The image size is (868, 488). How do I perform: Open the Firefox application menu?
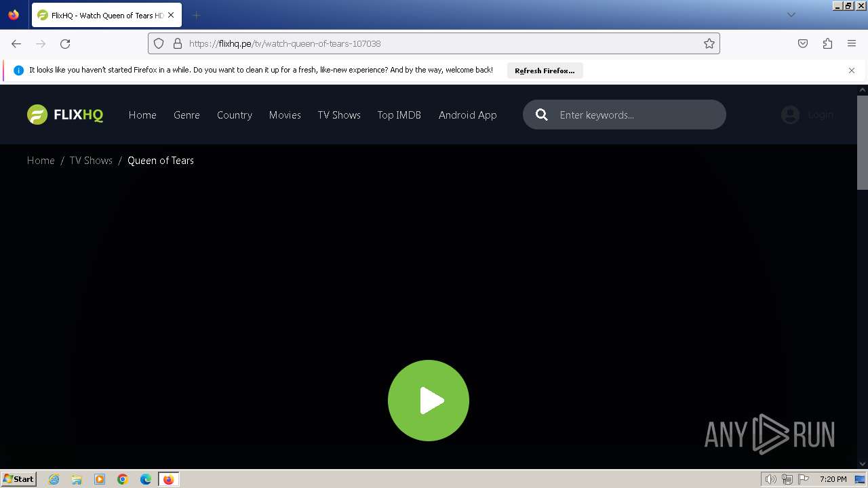(x=852, y=43)
